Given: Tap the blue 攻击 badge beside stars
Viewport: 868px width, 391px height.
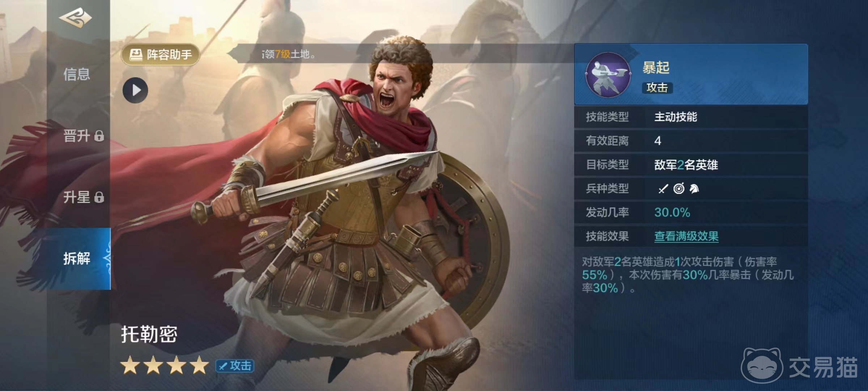Looking at the screenshot, I should pyautogui.click(x=235, y=366).
